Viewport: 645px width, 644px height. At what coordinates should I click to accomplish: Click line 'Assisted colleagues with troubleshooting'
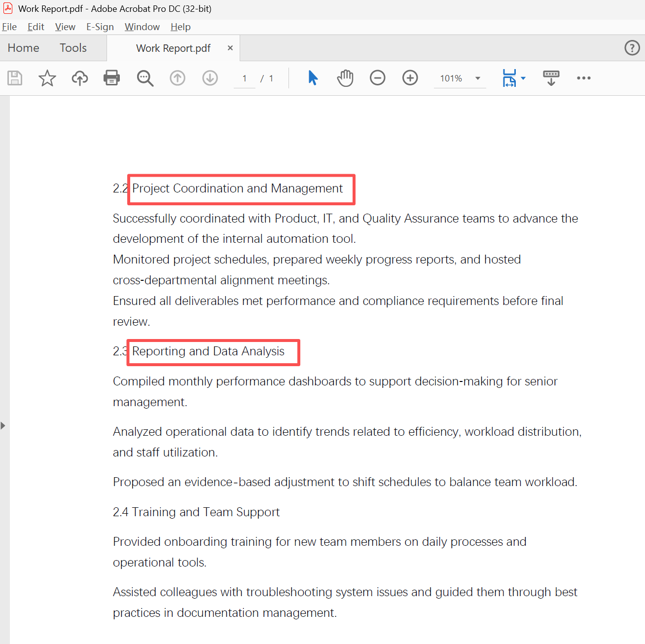345,592
